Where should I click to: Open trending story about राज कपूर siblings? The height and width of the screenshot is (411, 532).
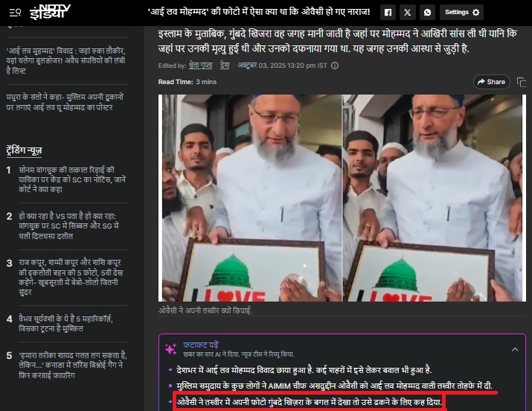[71, 277]
